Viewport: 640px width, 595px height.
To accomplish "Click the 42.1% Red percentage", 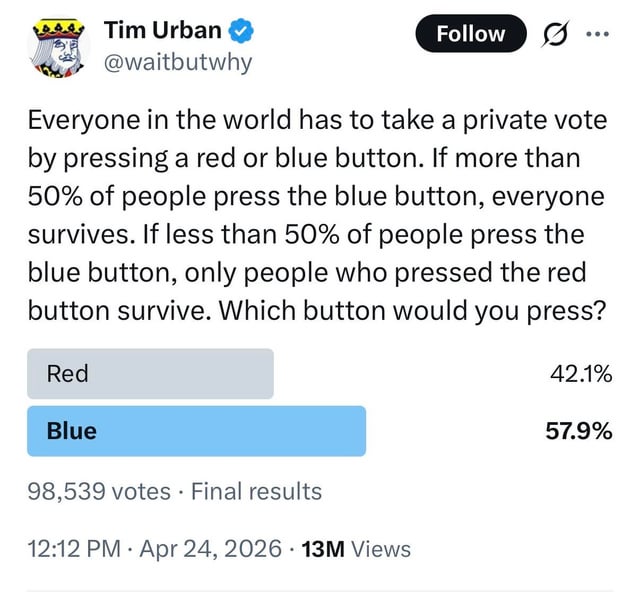I will click(x=581, y=374).
